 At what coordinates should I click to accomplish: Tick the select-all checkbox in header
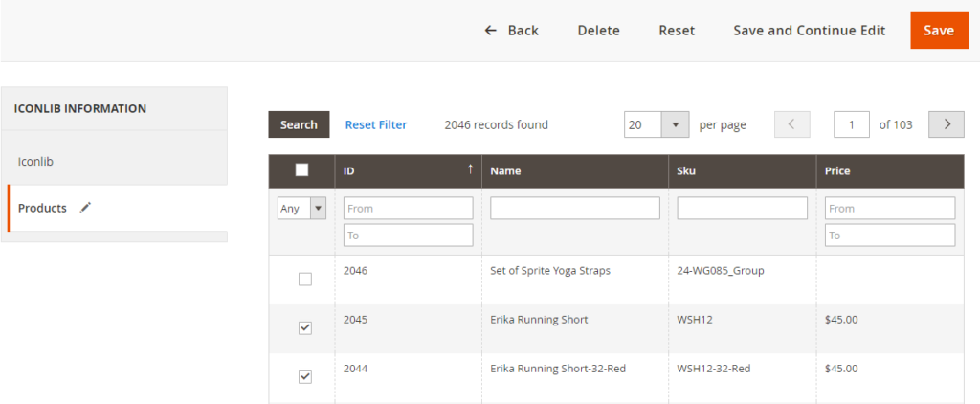(x=301, y=170)
